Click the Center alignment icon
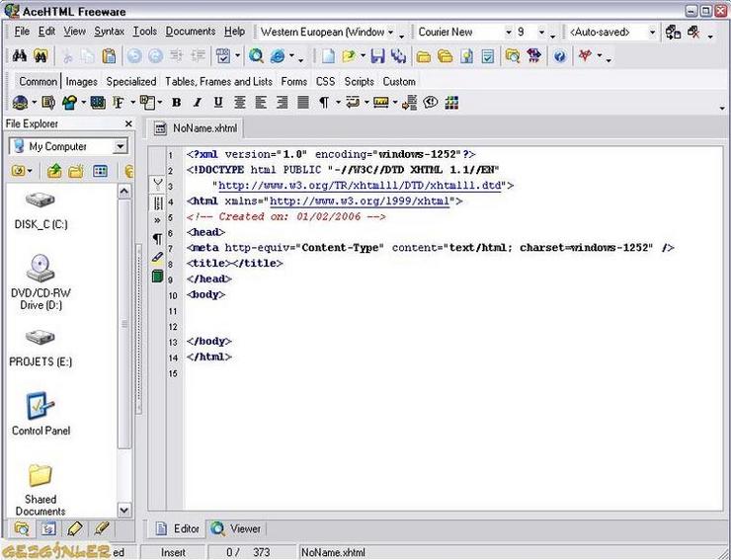731x560 pixels. pos(240,102)
